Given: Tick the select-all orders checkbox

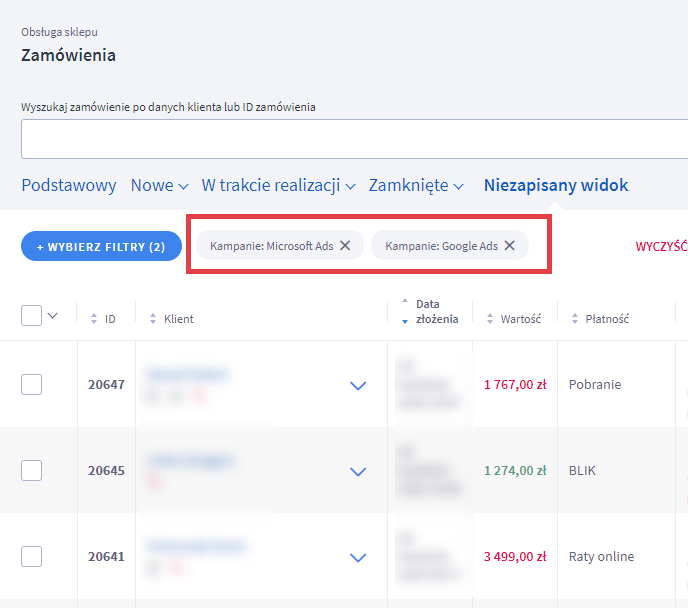Looking at the screenshot, I should (x=32, y=316).
